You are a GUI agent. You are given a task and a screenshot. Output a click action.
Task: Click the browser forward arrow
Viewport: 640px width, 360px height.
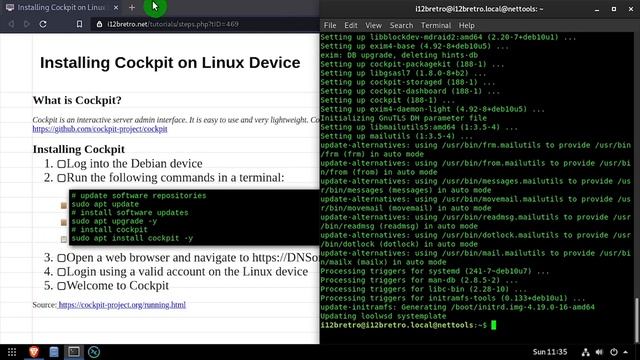27,24
